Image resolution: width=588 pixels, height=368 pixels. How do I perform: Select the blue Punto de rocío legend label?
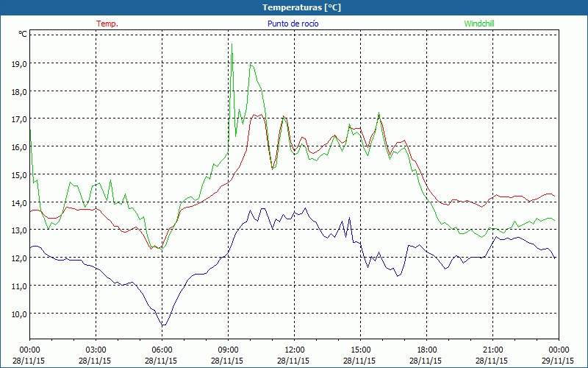[x=293, y=24]
